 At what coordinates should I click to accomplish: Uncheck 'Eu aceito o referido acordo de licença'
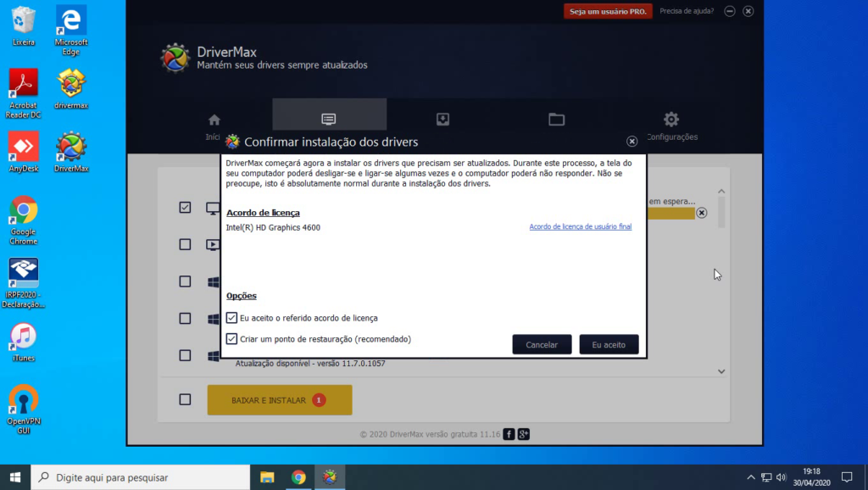point(232,318)
